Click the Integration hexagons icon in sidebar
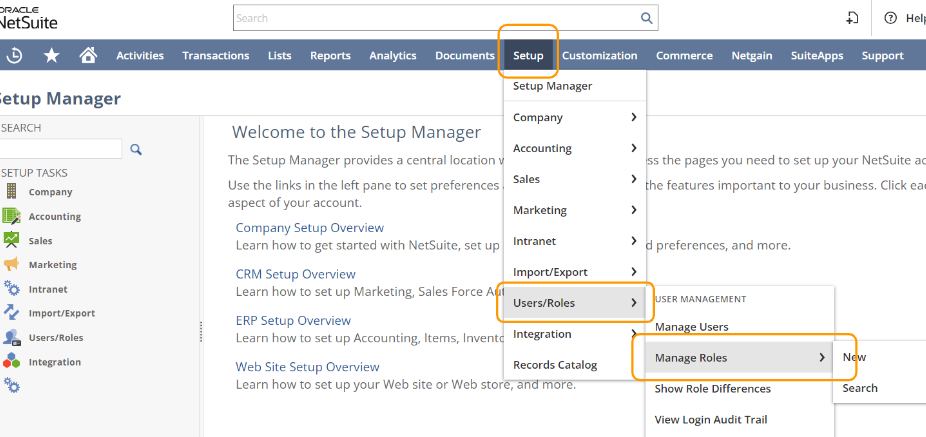 (x=11, y=361)
